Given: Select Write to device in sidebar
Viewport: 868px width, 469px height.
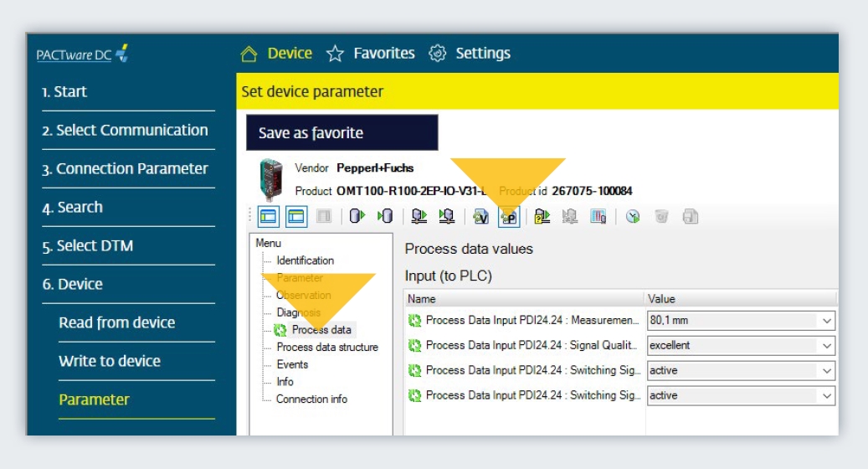Looking at the screenshot, I should pyautogui.click(x=110, y=361).
